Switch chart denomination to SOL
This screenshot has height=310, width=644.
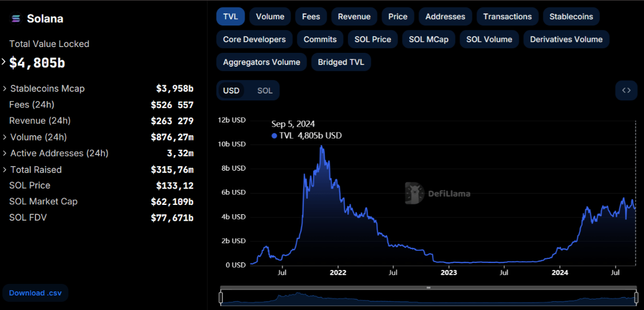pyautogui.click(x=264, y=91)
